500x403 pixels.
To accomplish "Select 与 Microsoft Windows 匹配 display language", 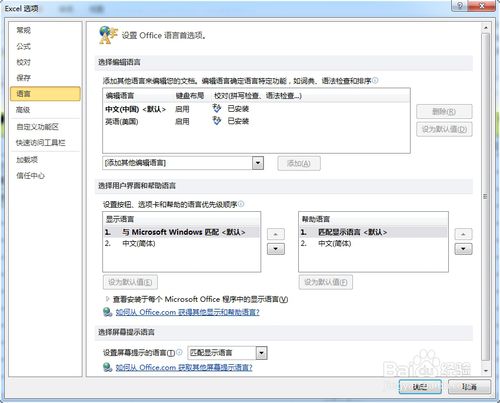I will tap(181, 232).
